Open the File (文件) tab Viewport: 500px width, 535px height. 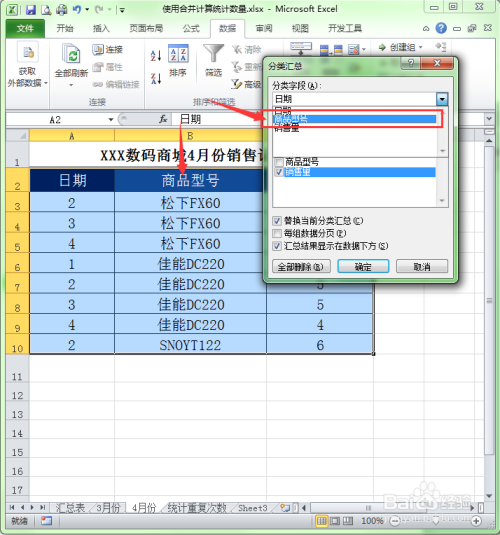pyautogui.click(x=25, y=29)
